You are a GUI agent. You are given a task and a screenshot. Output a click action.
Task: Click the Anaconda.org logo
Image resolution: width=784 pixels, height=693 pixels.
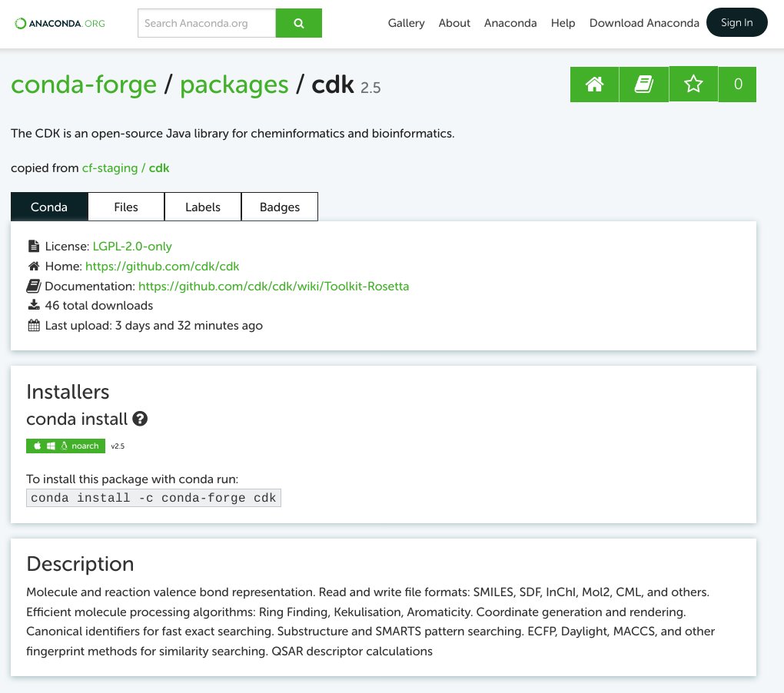click(x=60, y=24)
